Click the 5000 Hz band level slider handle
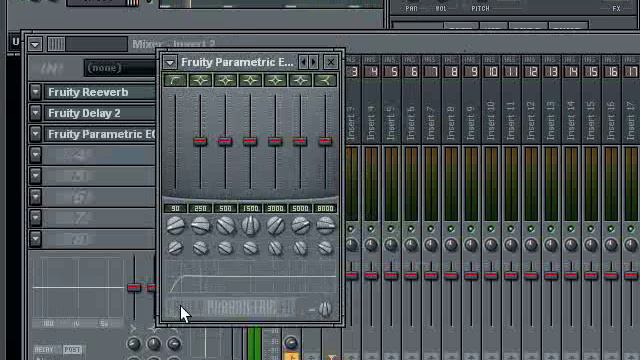 [x=300, y=141]
